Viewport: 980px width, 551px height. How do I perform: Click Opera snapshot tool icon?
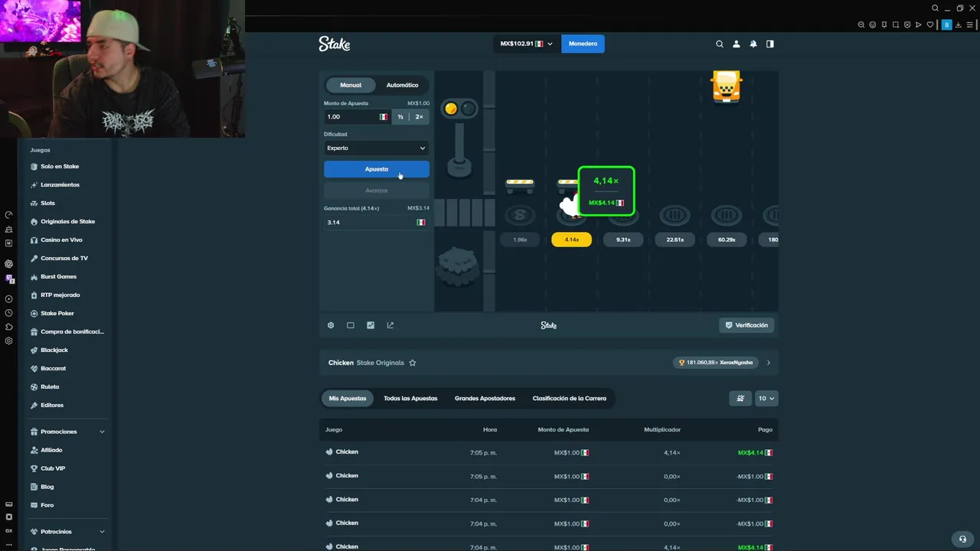click(x=895, y=24)
